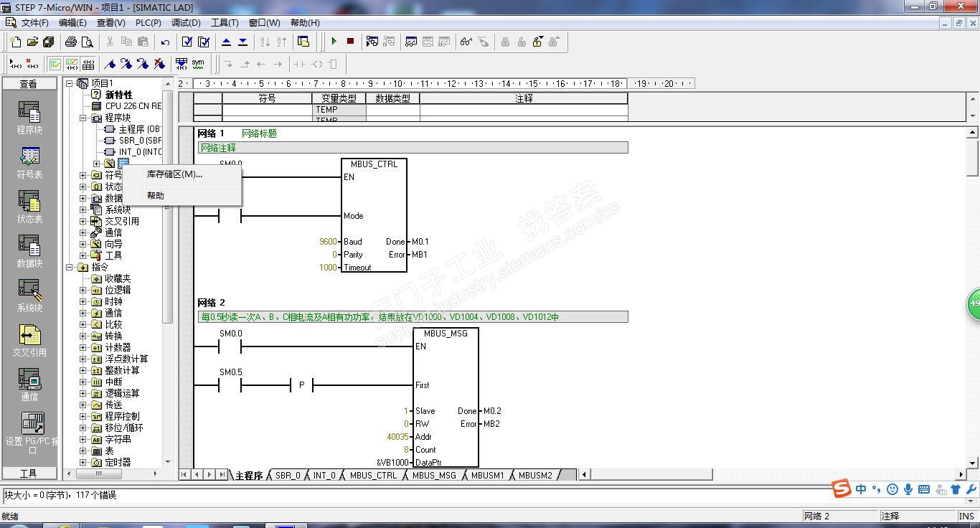This screenshot has height=528, width=980.
Task: Expand the 向导 tree node
Action: (83, 244)
